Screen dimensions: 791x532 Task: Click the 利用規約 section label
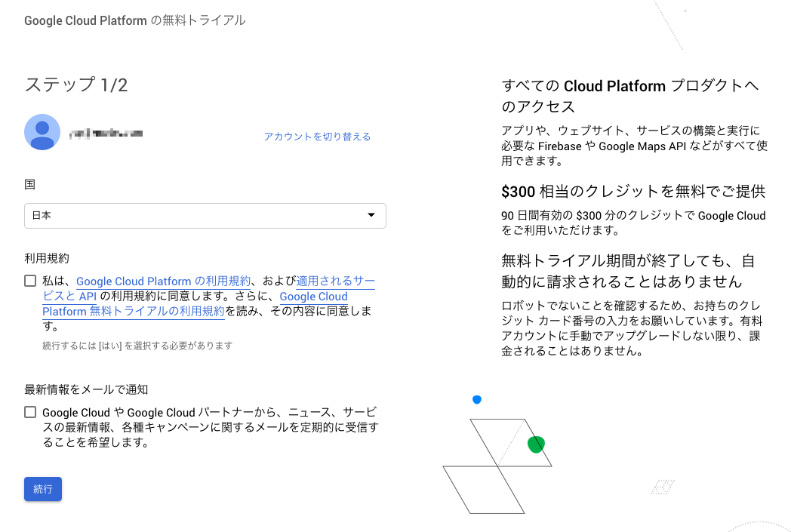[x=47, y=259]
